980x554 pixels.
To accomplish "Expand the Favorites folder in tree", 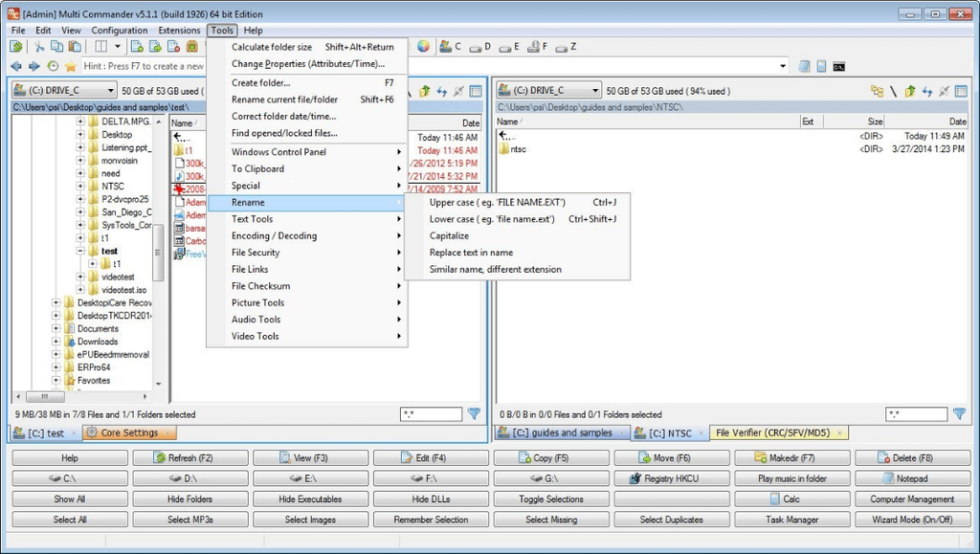I will [56, 381].
